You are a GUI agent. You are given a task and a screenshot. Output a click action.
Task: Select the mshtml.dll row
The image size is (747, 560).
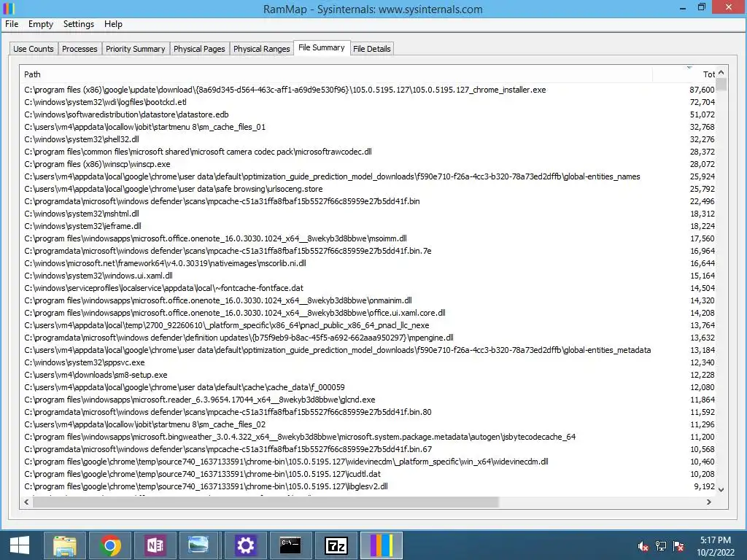tap(369, 214)
